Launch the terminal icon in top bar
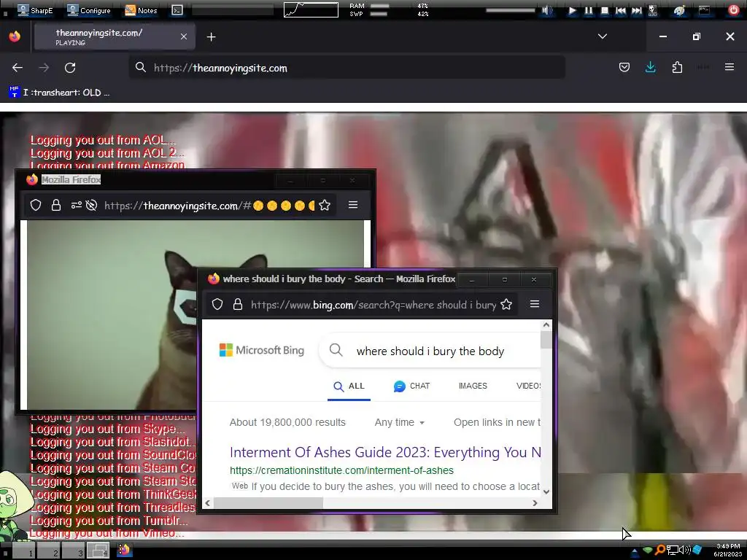This screenshot has width=747, height=560. click(177, 10)
